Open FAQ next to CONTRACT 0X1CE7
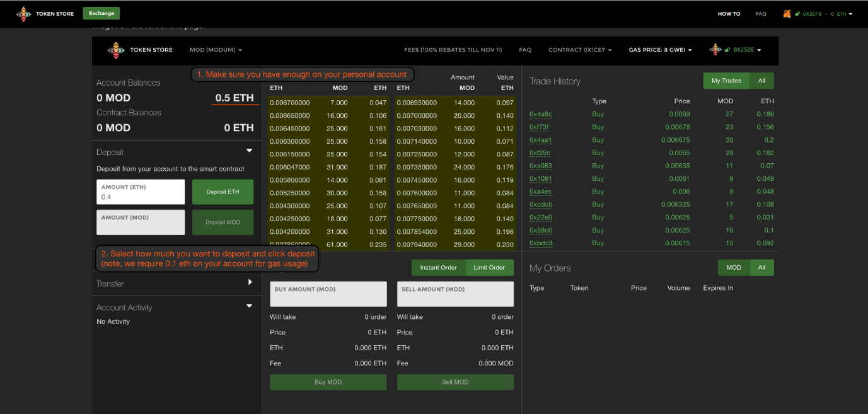868x414 pixels. pos(525,50)
